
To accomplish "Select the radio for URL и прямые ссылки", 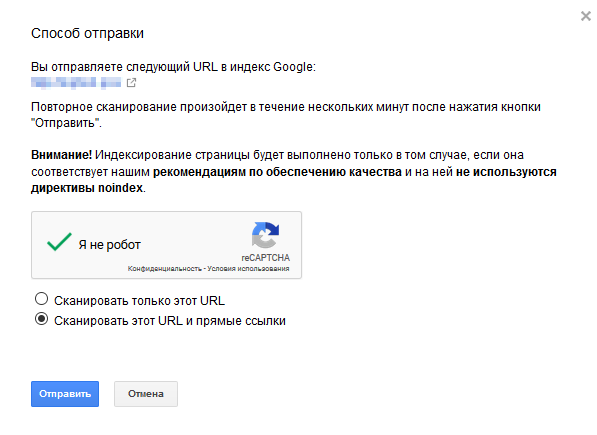I will tap(42, 319).
